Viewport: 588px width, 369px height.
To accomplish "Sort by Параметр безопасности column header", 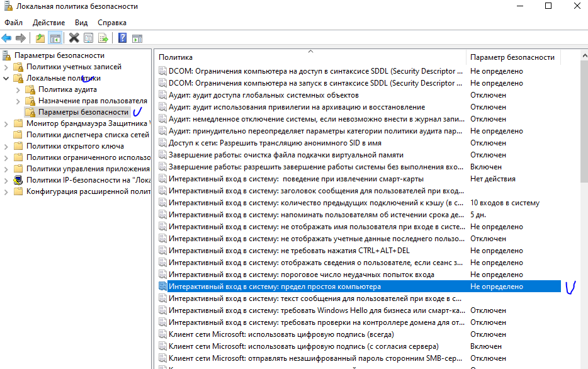I will pos(512,57).
